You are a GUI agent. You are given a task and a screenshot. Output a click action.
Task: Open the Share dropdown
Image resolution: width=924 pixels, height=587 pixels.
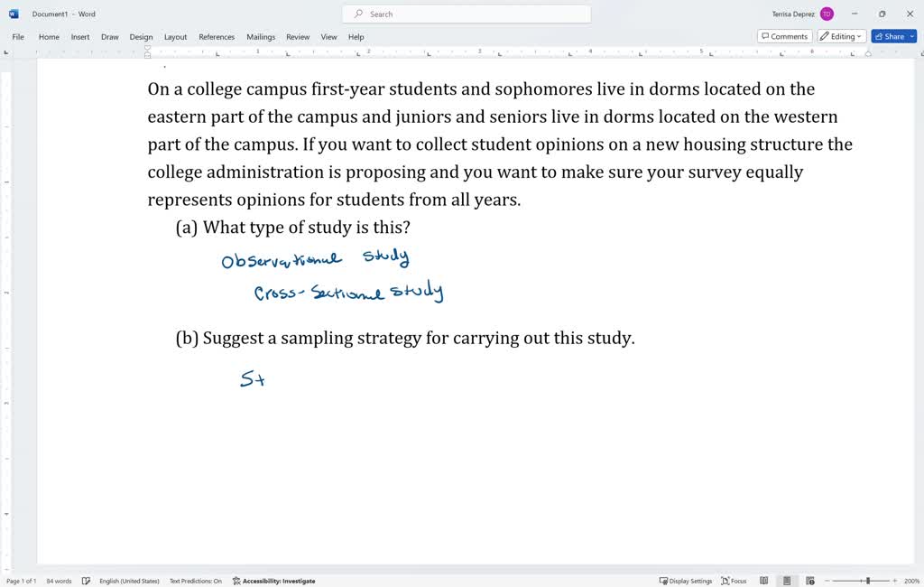pos(892,36)
